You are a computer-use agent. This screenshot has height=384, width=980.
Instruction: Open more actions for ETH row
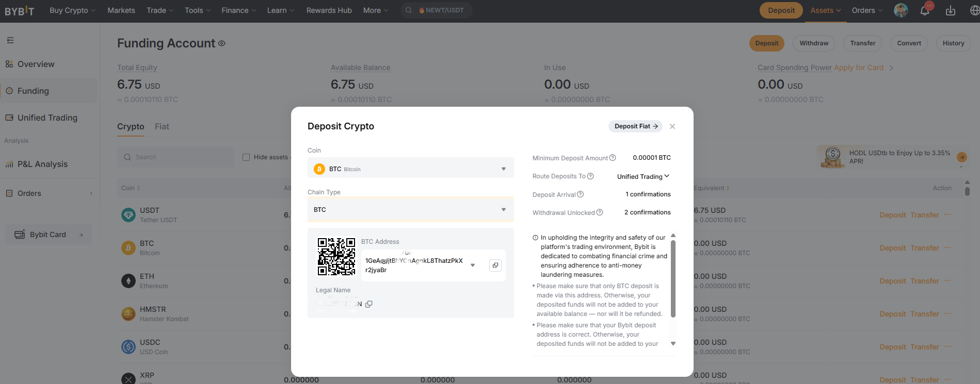pyautogui.click(x=947, y=281)
